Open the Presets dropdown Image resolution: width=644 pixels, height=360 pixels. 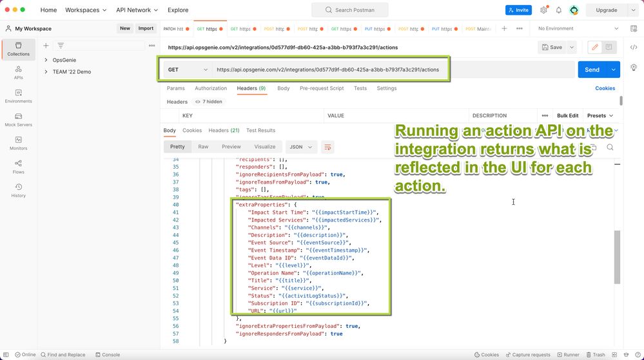(600, 116)
